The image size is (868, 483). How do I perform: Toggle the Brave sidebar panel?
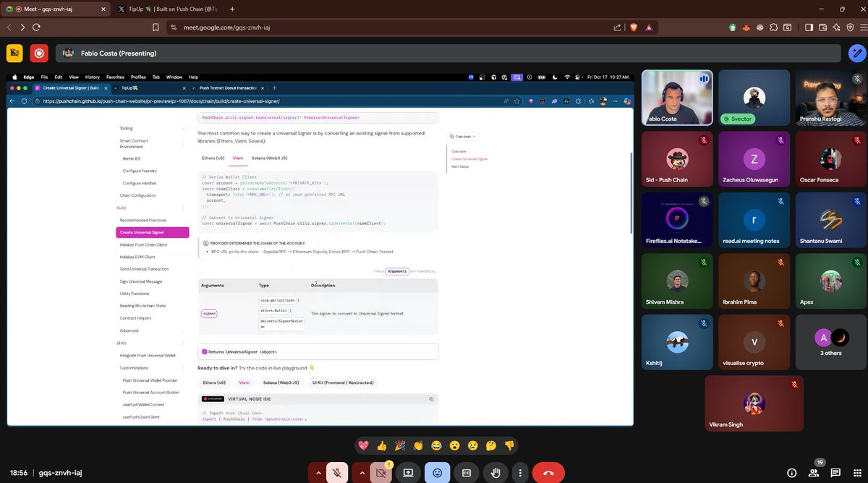pyautogui.click(x=809, y=27)
